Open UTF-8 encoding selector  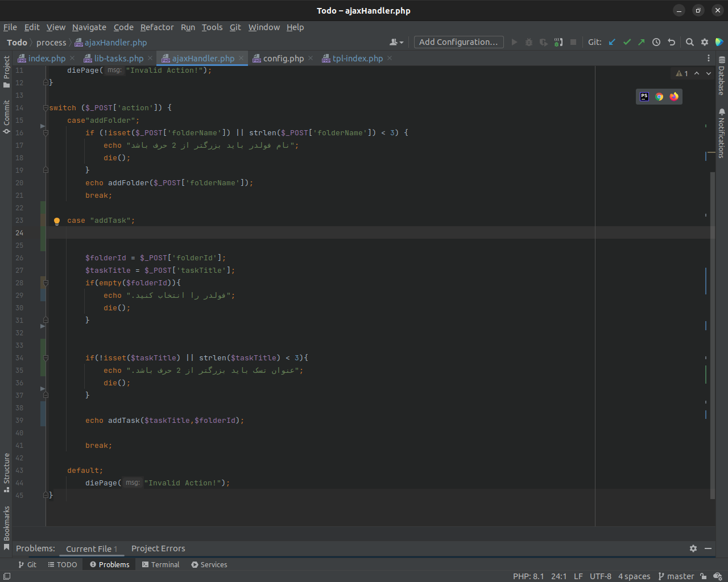click(x=601, y=576)
